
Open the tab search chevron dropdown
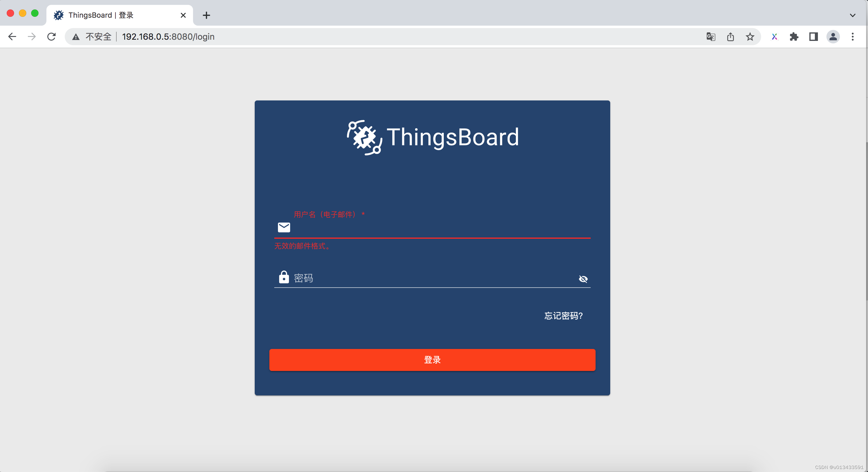tap(852, 15)
